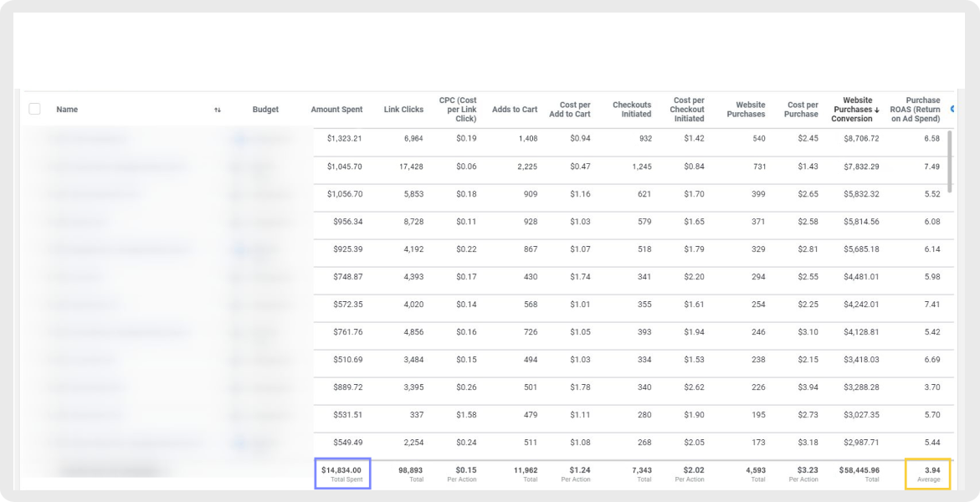Sort by CPC (Cost per Link Click)
This screenshot has height=502, width=980.
coord(458,110)
